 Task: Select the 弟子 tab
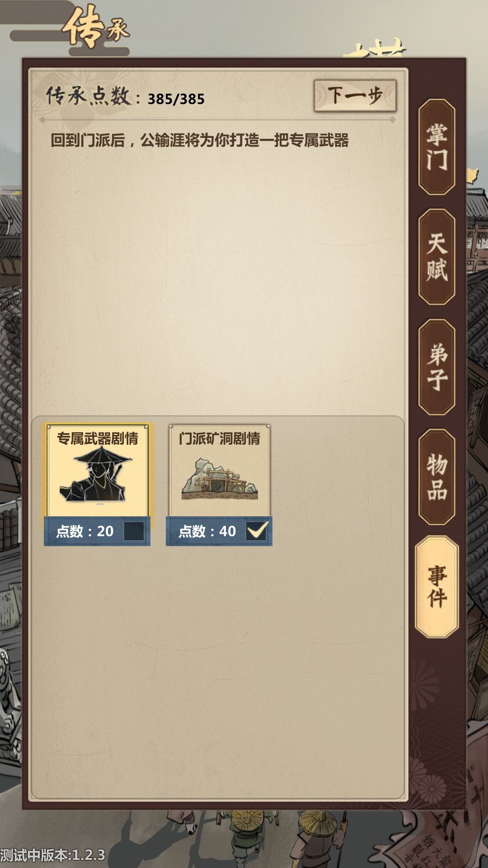click(436, 367)
